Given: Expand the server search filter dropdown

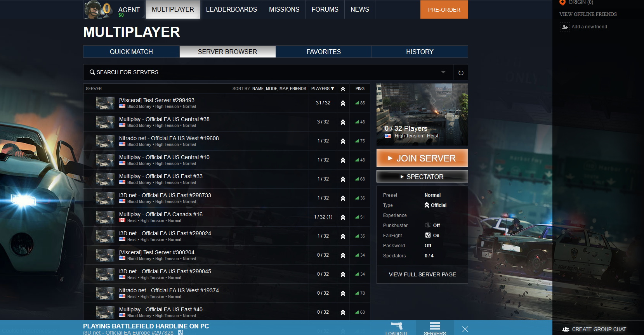Looking at the screenshot, I should [x=443, y=72].
